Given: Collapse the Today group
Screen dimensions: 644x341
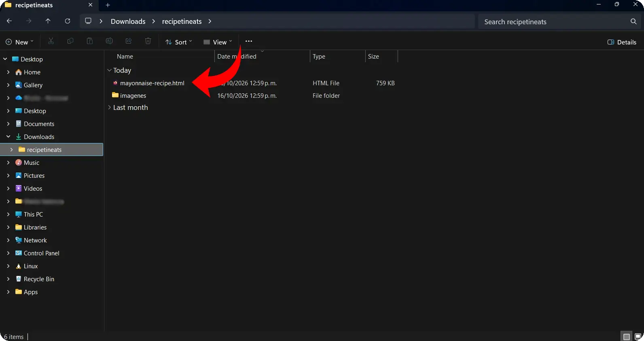Looking at the screenshot, I should [x=109, y=70].
